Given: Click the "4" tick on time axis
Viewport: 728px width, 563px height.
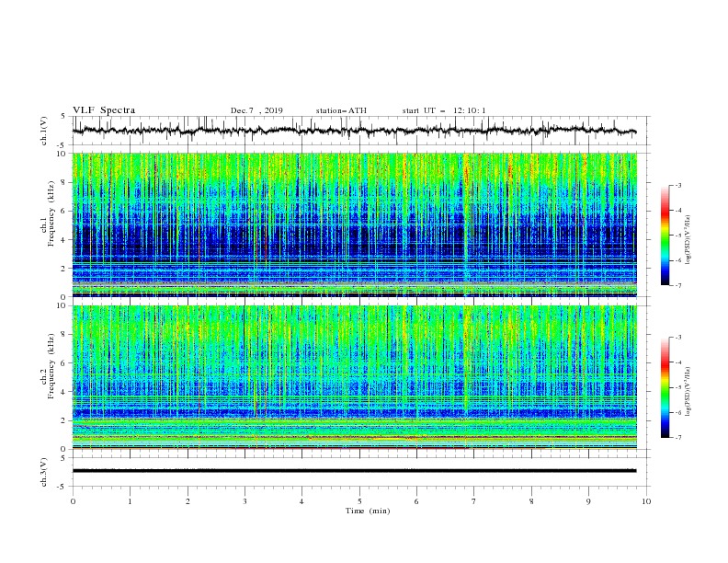Looking at the screenshot, I should coord(301,501).
